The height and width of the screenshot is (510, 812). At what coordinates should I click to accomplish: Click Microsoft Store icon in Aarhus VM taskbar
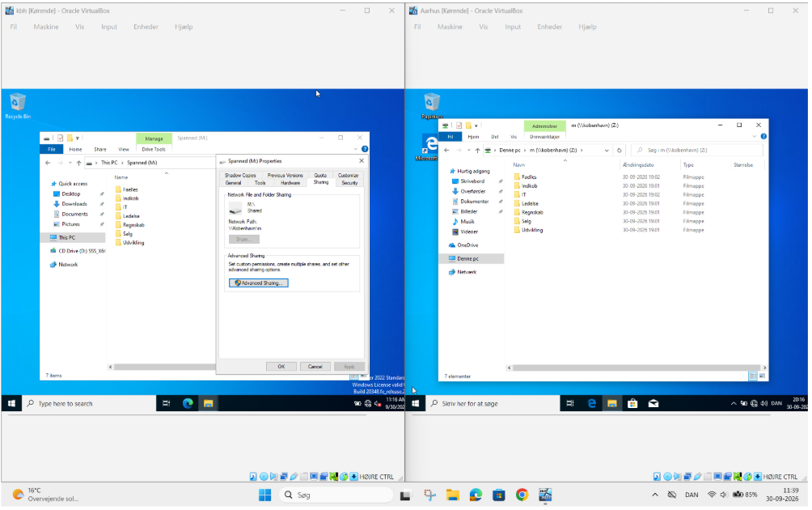pyautogui.click(x=632, y=403)
